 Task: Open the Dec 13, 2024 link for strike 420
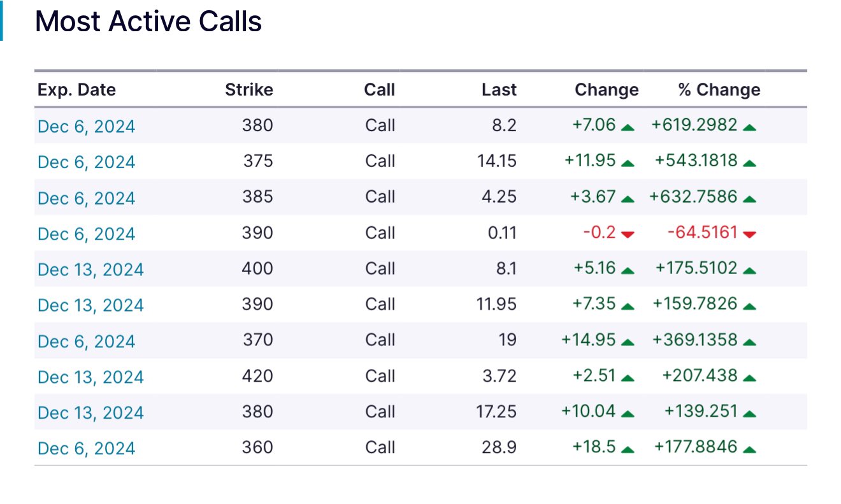pos(90,377)
